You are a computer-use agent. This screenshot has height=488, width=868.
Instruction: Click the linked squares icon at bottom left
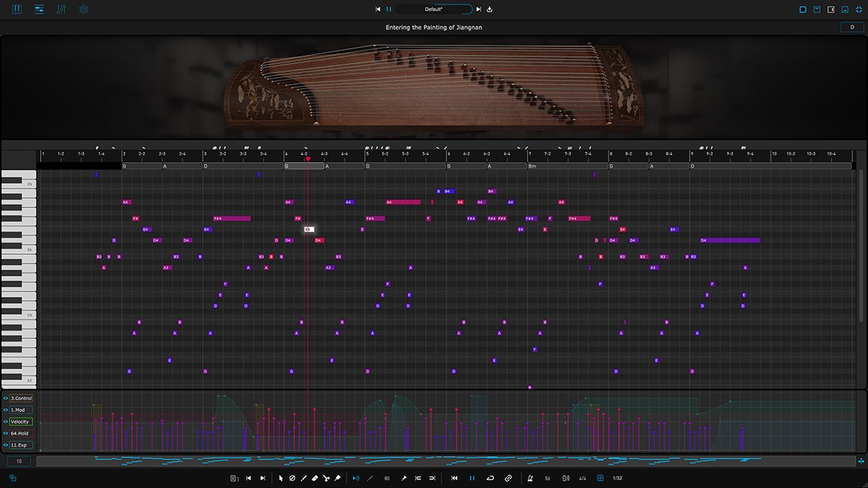12,478
